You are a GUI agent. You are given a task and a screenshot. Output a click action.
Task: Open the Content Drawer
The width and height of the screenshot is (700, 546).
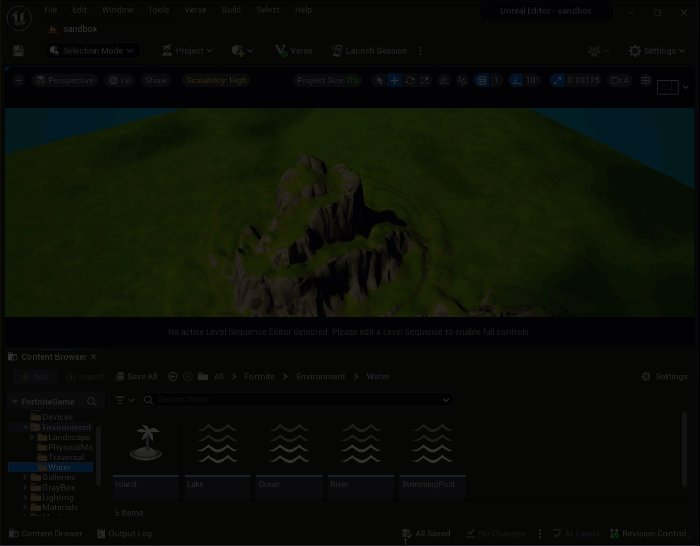tap(46, 533)
